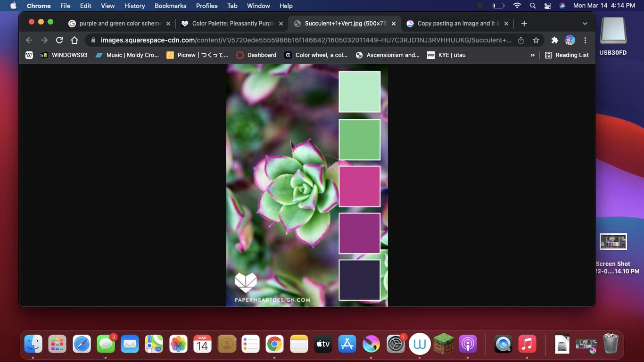The width and height of the screenshot is (644, 362).
Task: Expand hidden bookmarks overflow chevron
Action: tap(533, 55)
